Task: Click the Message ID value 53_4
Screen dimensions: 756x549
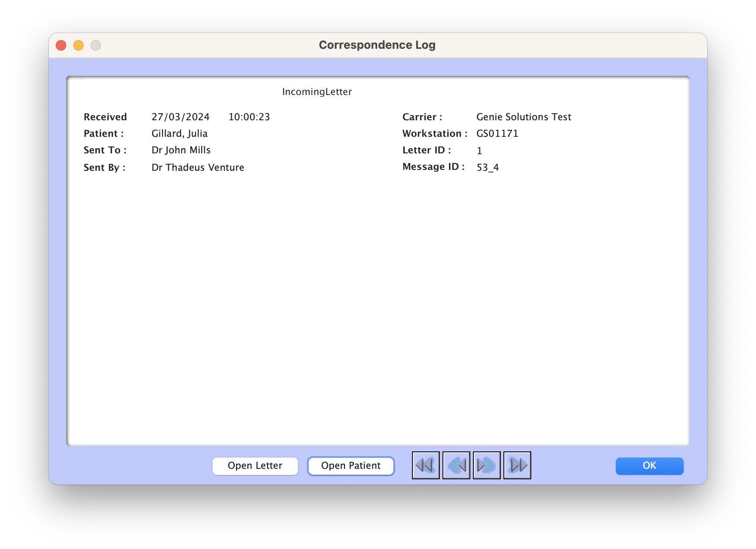Action: (x=487, y=167)
